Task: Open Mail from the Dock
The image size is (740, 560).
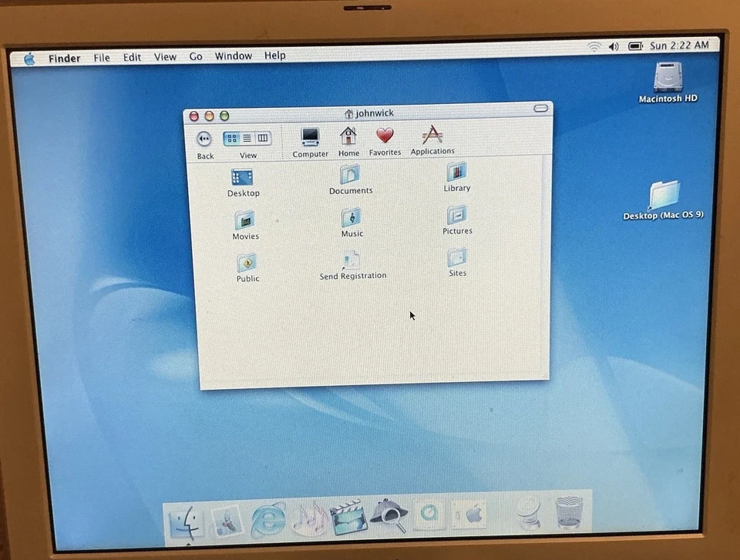Action: coord(227,518)
